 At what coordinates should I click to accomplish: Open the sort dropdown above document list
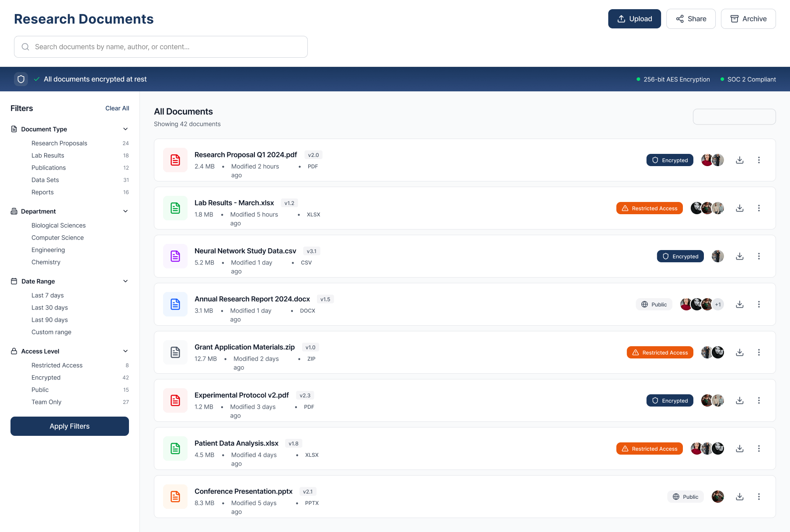click(x=734, y=117)
